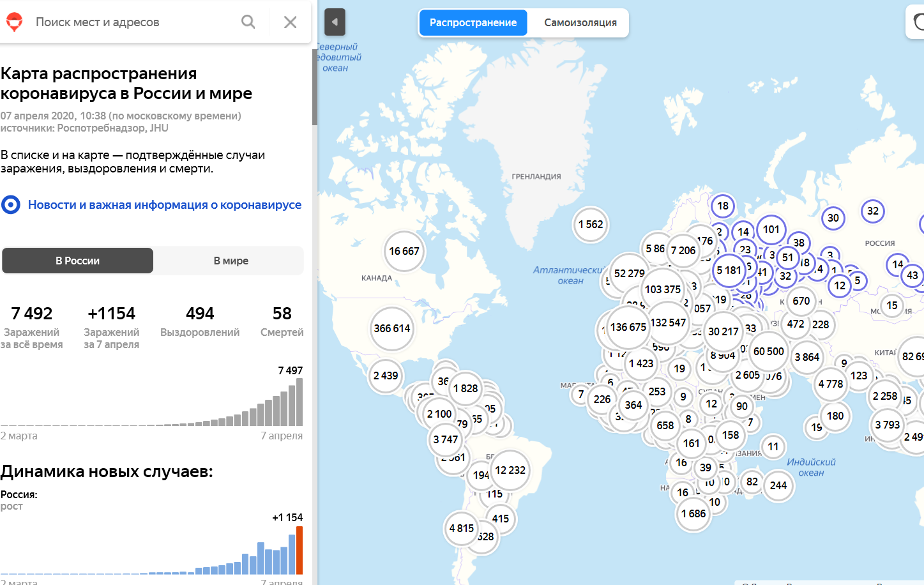Click the Yandex Maps logo icon

[x=14, y=22]
